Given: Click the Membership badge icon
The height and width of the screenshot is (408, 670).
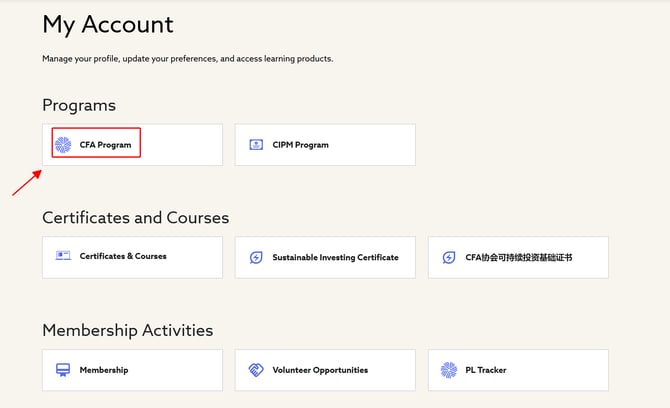Looking at the screenshot, I should pyautogui.click(x=63, y=370).
